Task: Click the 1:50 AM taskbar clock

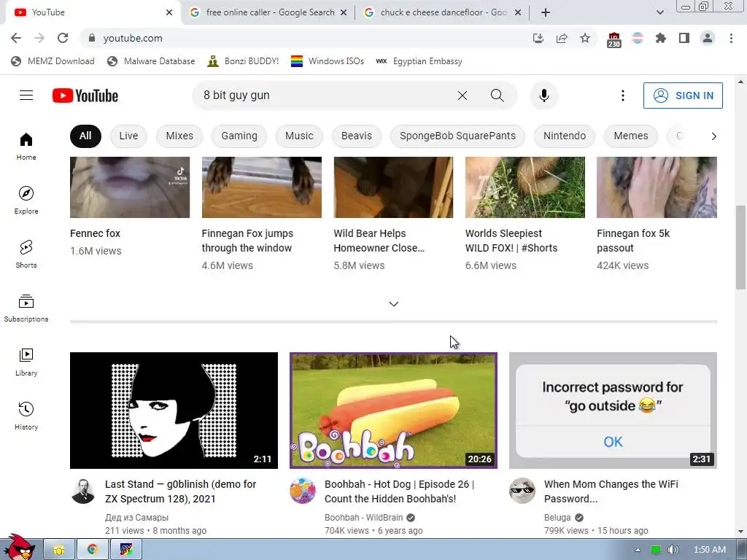Action: coord(709,550)
